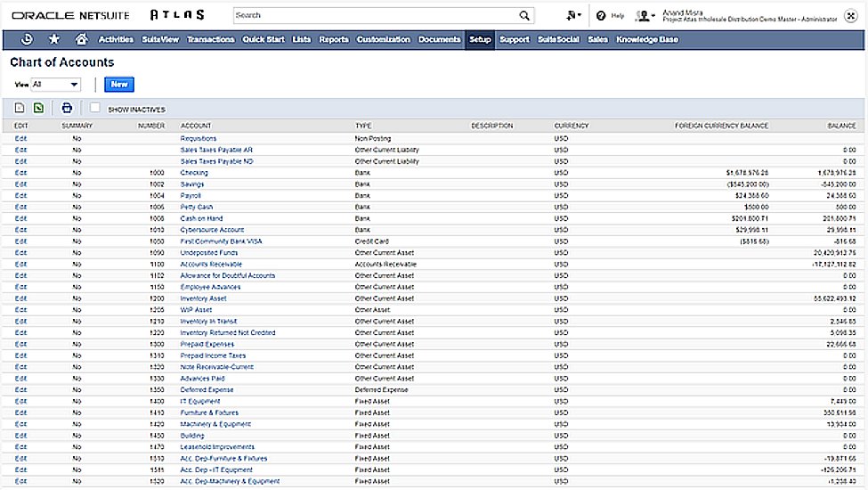Export list to Excel icon
The width and height of the screenshot is (868, 490).
click(x=38, y=109)
